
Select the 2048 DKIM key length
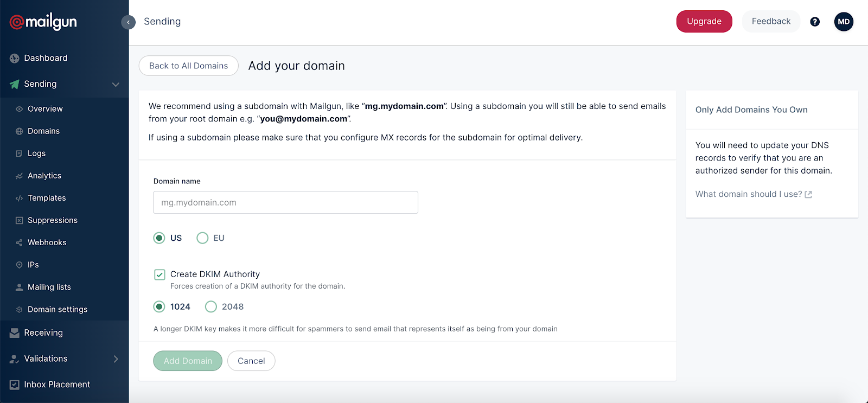211,307
